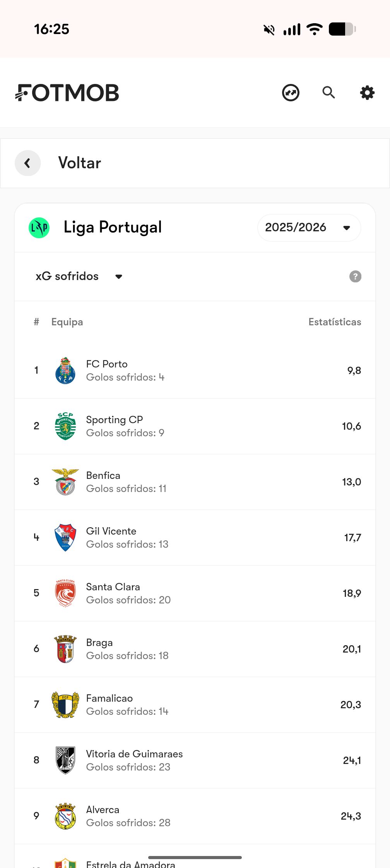This screenshot has width=390, height=868.
Task: Open the Santa Clara team name
Action: (113, 587)
